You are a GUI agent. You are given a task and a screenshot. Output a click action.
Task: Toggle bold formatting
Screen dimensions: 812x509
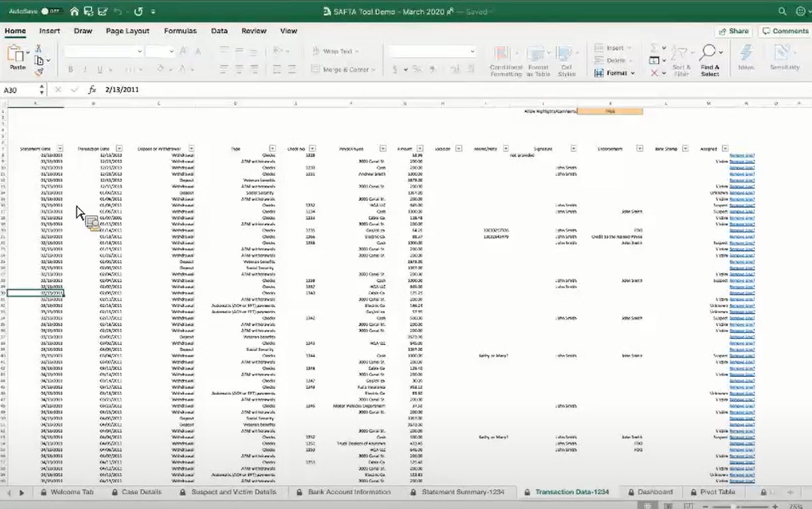point(71,69)
